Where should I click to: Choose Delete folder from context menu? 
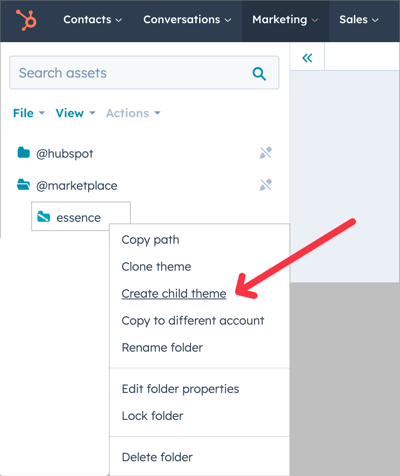pyautogui.click(x=157, y=457)
